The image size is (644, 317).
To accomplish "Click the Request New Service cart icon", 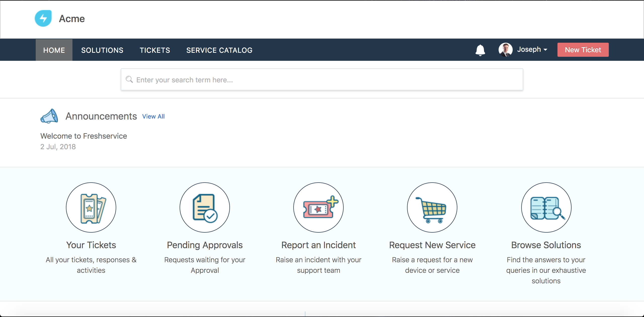I will (432, 207).
